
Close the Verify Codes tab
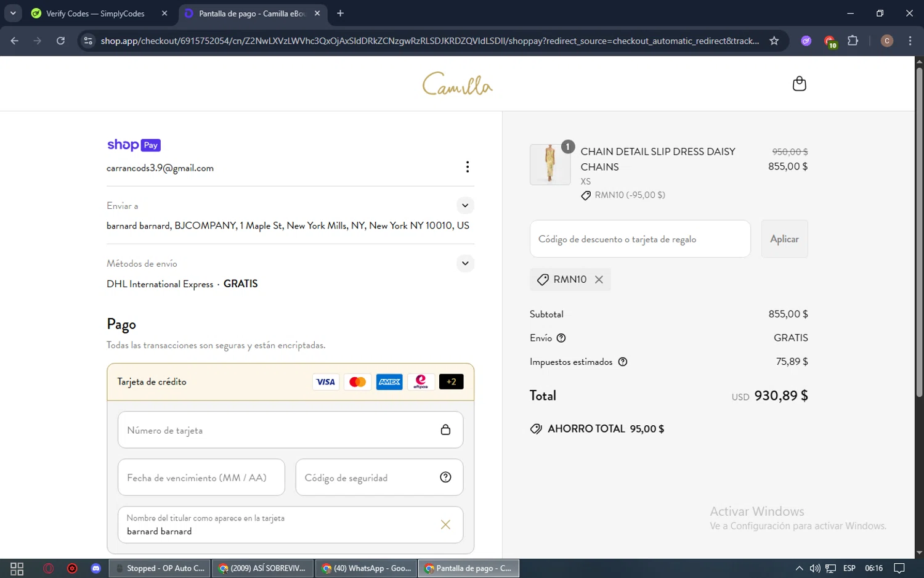coord(164,14)
